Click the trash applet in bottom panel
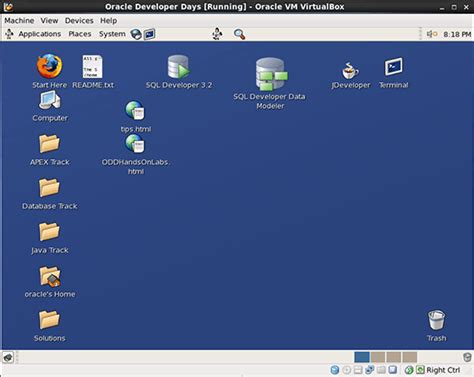The height and width of the screenshot is (377, 474). (467, 357)
